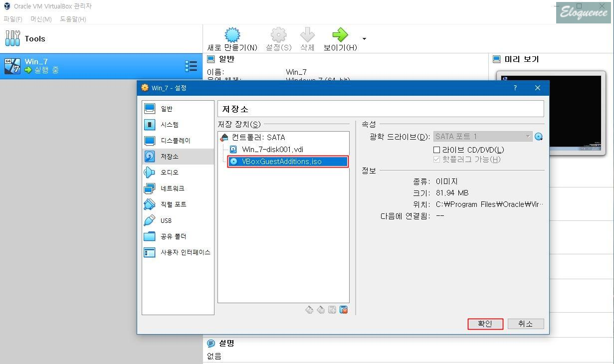
Task: Open the 공유 폴더 (Shared Folders) settings category
Action: 178,236
